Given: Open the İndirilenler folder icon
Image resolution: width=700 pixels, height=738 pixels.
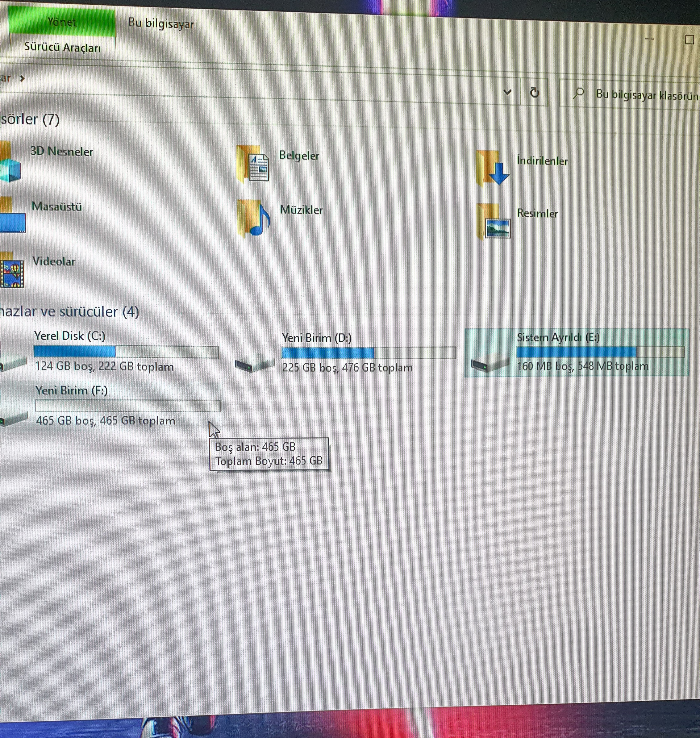Looking at the screenshot, I should coord(493,169).
